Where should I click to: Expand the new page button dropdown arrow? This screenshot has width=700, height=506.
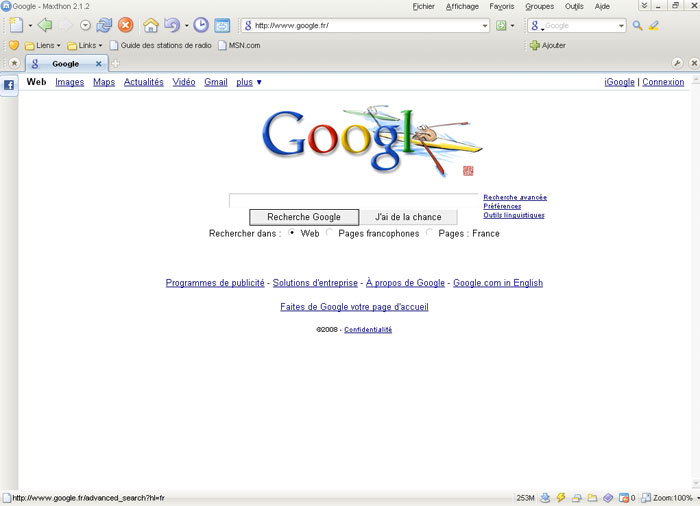(30, 26)
